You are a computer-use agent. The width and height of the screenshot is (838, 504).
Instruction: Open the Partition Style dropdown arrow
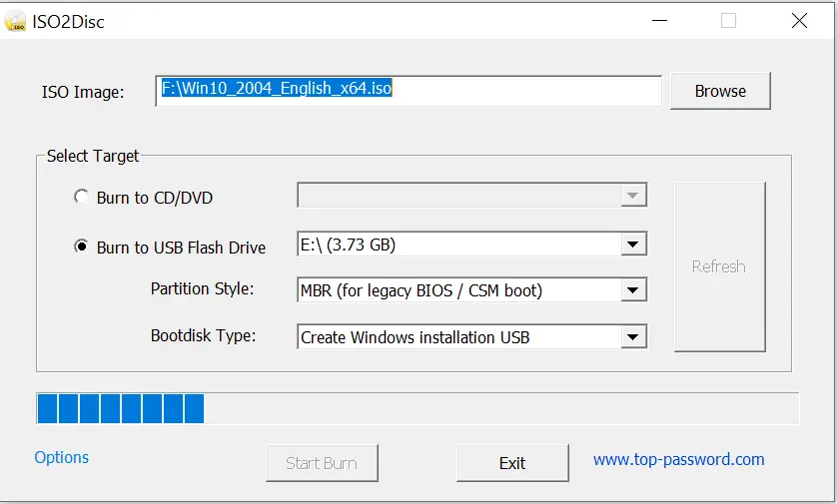coord(633,290)
